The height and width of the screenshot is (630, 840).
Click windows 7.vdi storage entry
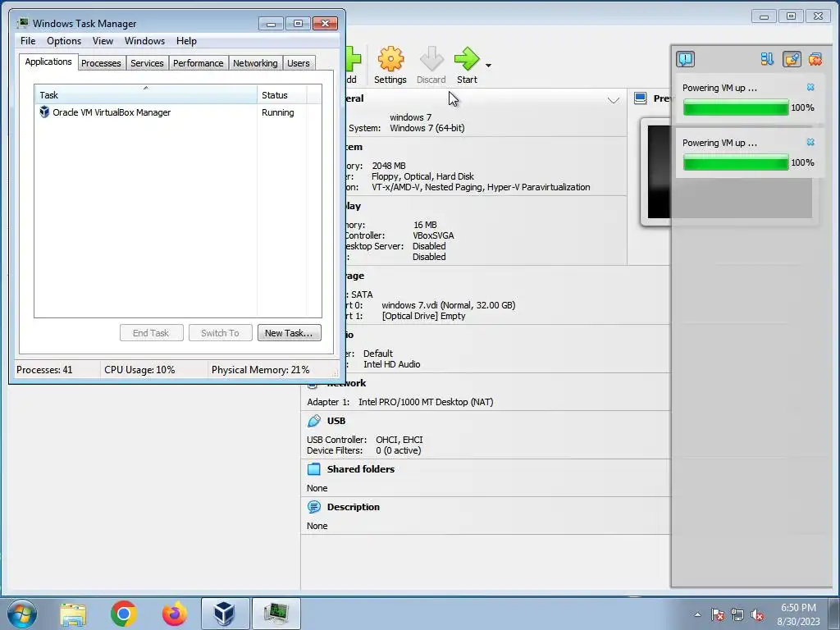click(x=449, y=305)
